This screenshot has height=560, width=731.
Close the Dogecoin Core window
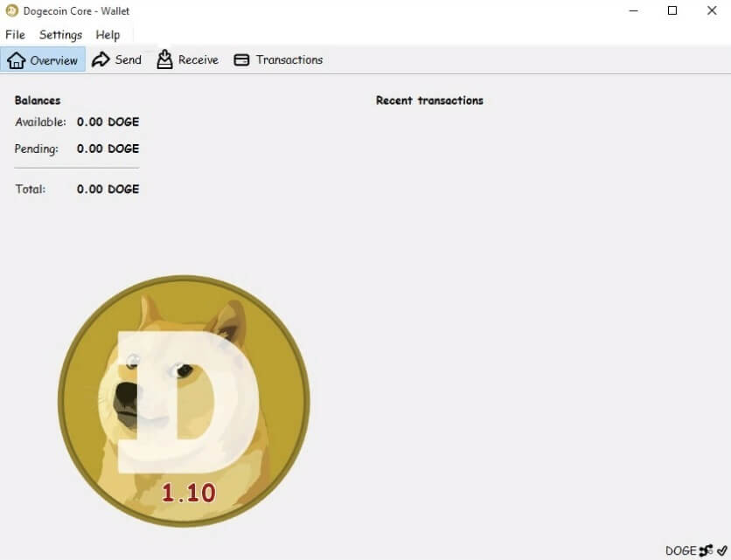[712, 10]
